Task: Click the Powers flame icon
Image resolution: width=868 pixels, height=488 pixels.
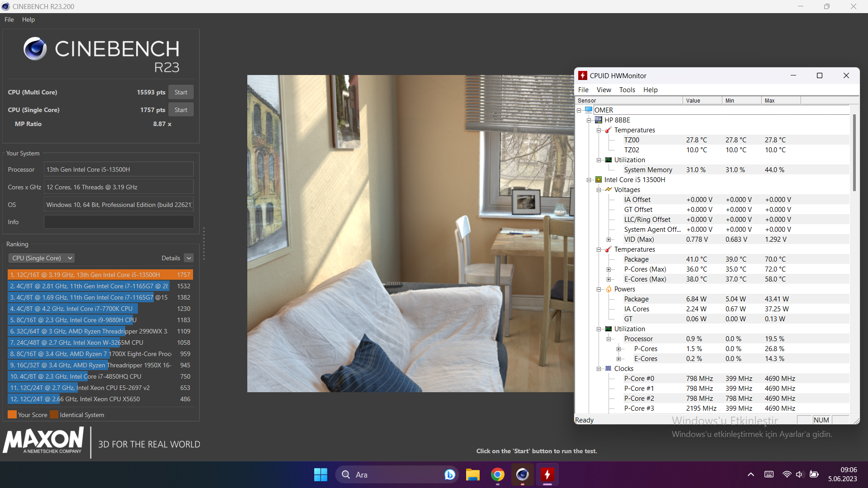Action: pyautogui.click(x=609, y=289)
